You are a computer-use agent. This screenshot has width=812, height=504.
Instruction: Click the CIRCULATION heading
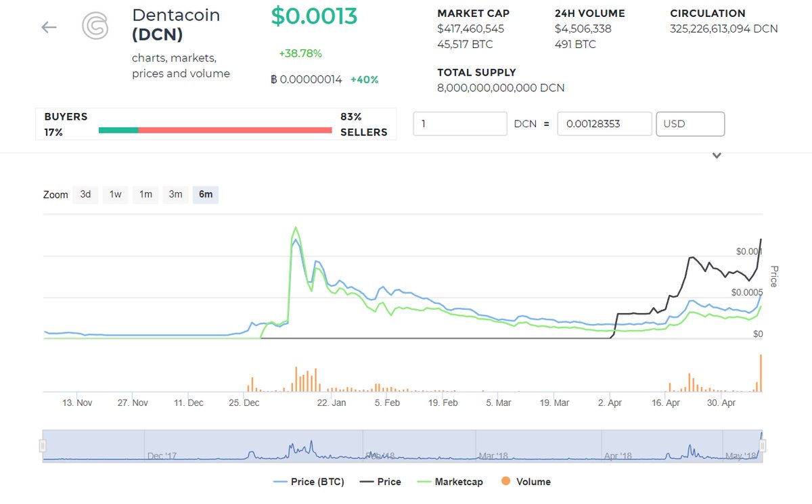(708, 14)
